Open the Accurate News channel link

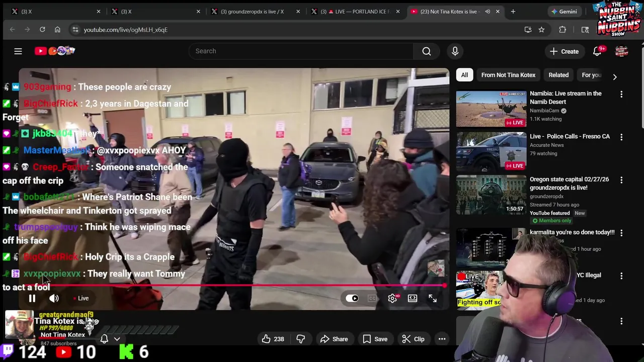click(546, 145)
